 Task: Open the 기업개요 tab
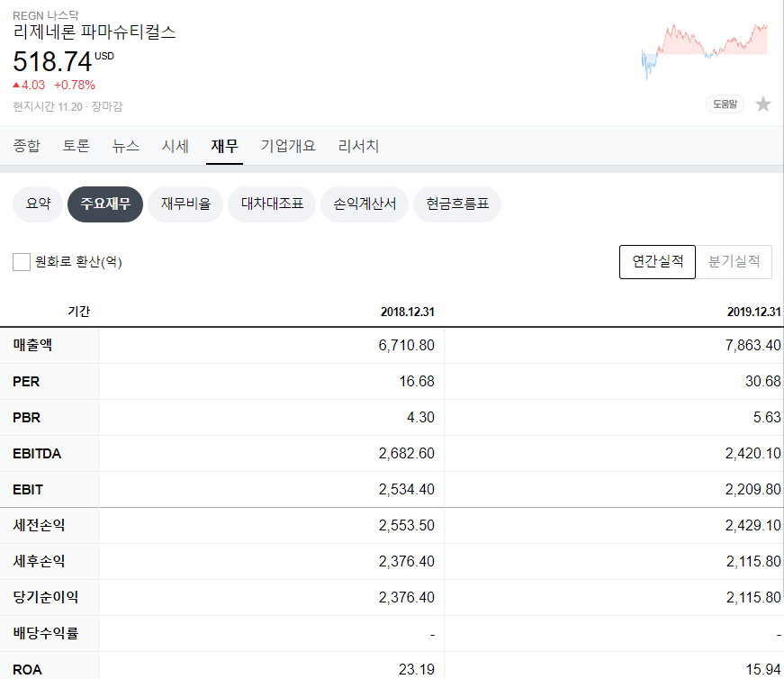(x=288, y=146)
